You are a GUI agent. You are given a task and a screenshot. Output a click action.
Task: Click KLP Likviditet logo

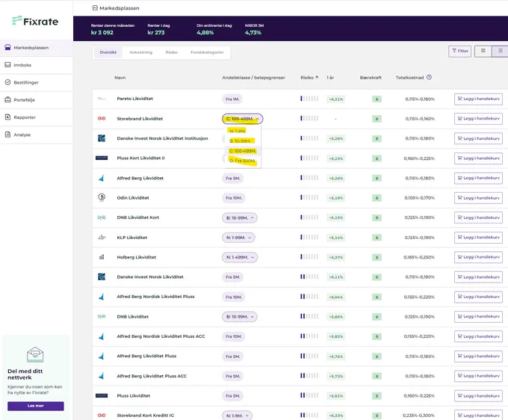click(x=102, y=238)
